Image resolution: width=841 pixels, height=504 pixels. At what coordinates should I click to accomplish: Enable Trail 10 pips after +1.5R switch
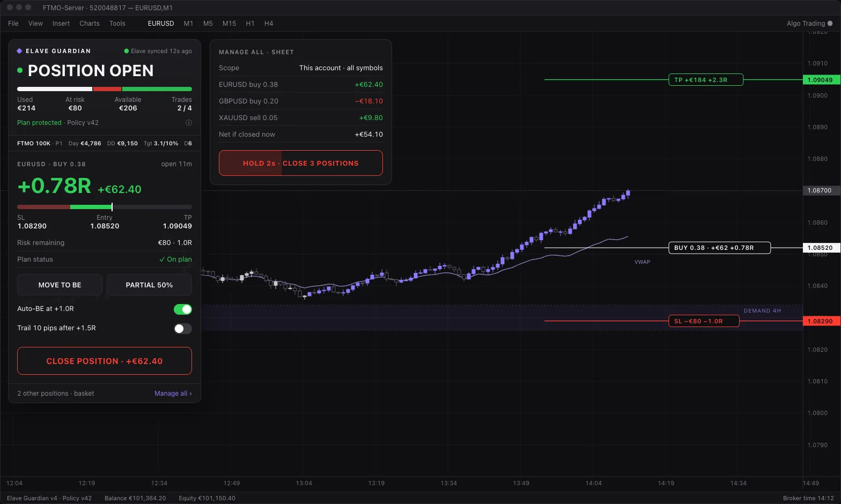pyautogui.click(x=183, y=329)
